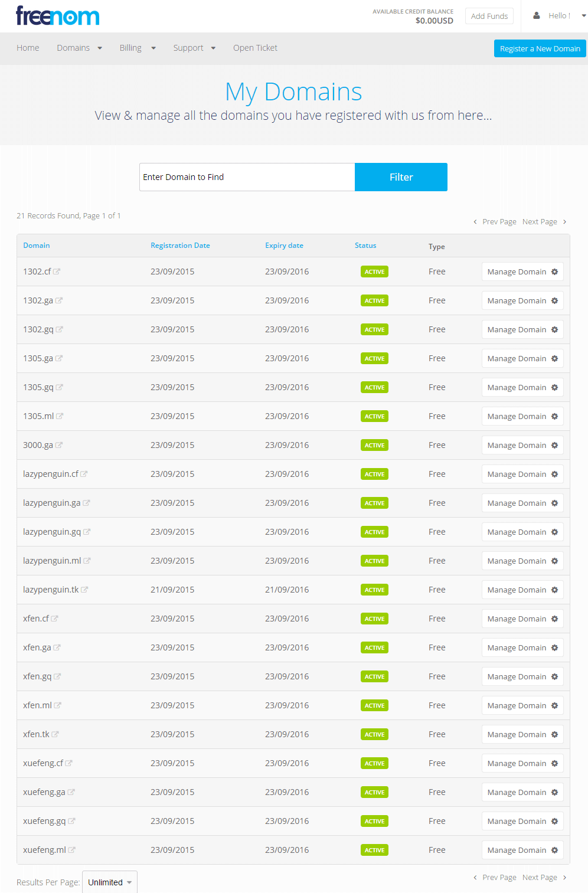The image size is (588, 893).
Task: Open external link icon next to 3000.ga
Action: pyautogui.click(x=59, y=445)
